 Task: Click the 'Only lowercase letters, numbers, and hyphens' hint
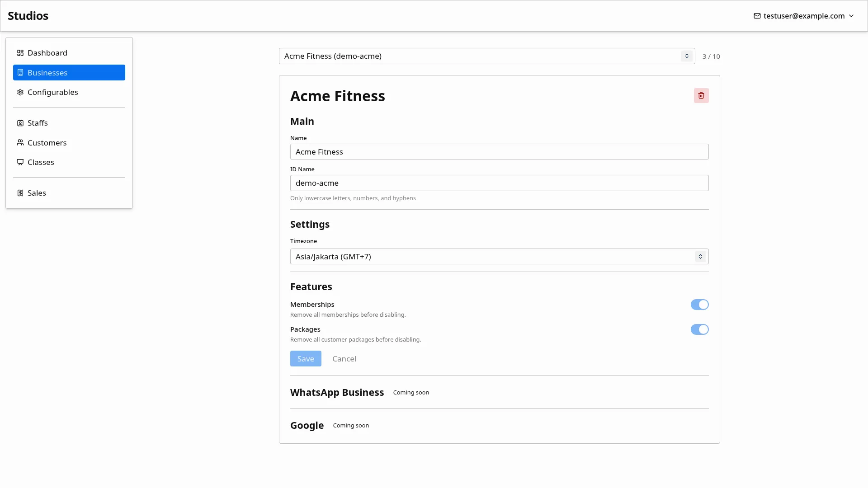coord(353,198)
